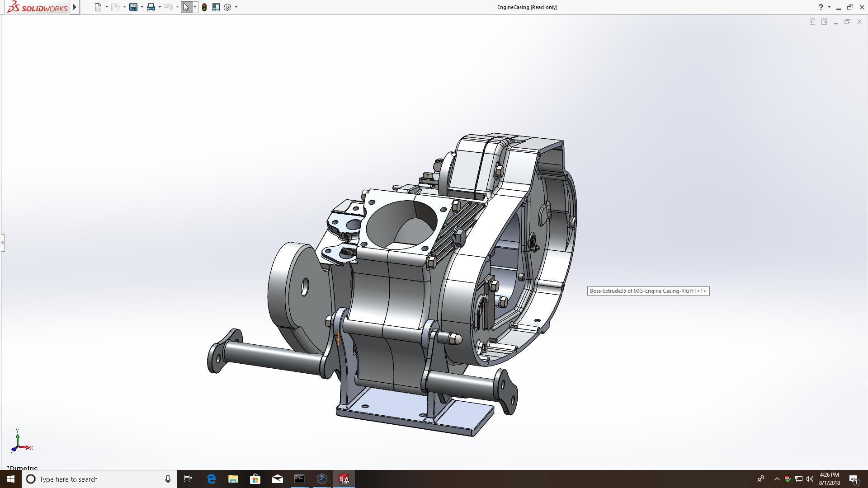
Task: Open File Explorer from the taskbar
Action: (233, 479)
